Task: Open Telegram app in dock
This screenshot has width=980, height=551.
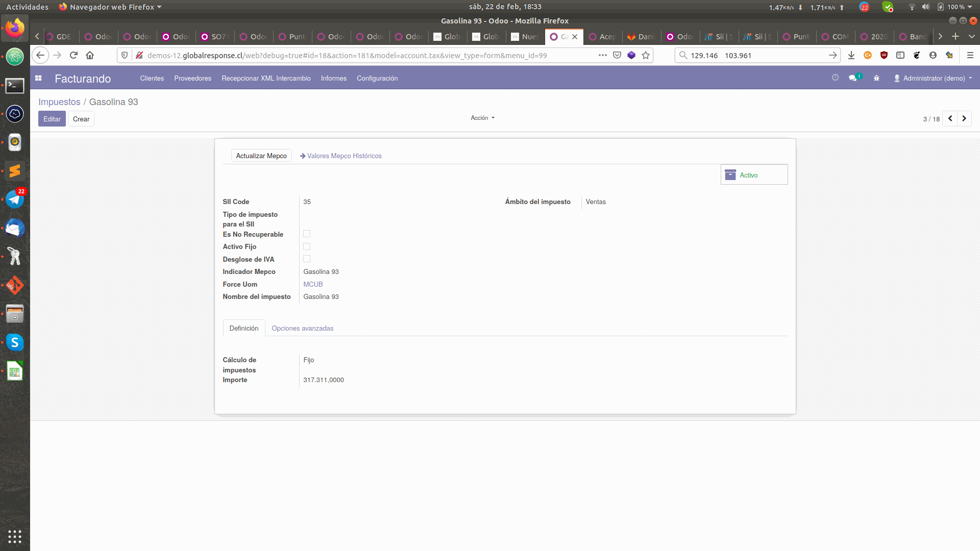Action: click(15, 199)
